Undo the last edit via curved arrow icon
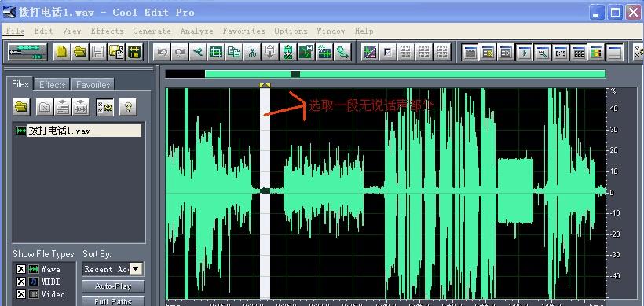644x306 pixels. 163,52
